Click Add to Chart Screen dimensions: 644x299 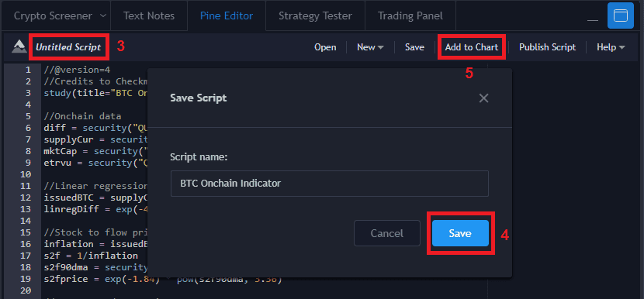click(472, 47)
